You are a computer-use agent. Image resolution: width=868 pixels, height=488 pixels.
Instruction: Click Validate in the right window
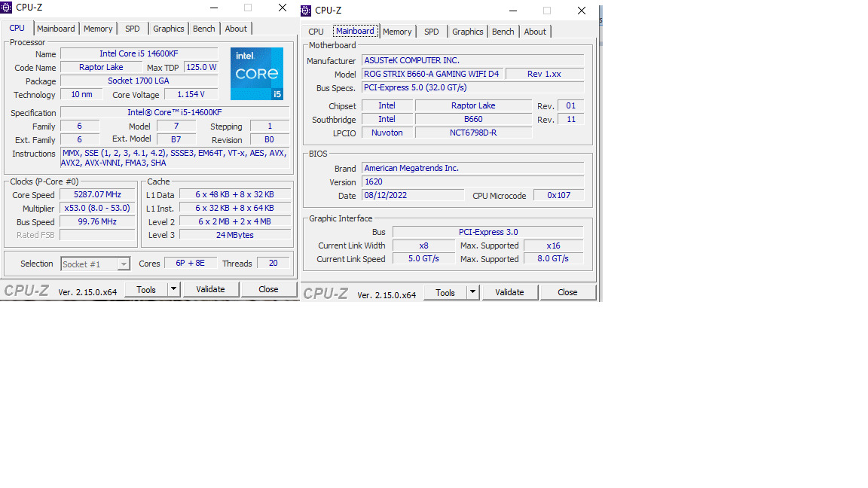509,292
